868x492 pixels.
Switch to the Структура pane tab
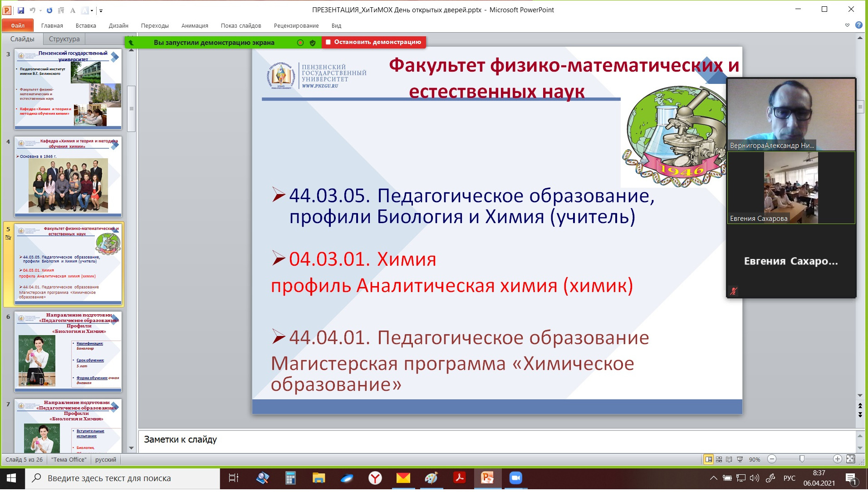(x=64, y=39)
